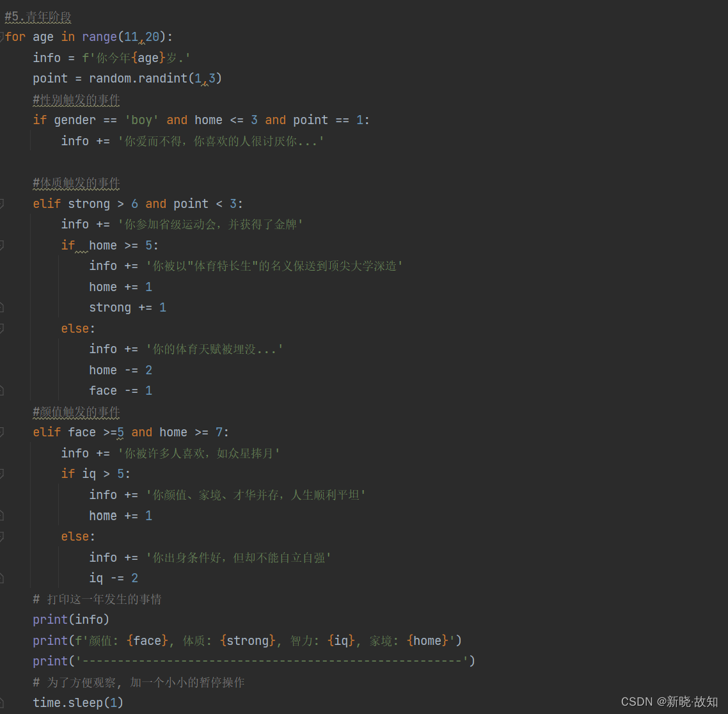Click 'home <= 3' in the first if
This screenshot has height=714, width=728.
click(226, 120)
